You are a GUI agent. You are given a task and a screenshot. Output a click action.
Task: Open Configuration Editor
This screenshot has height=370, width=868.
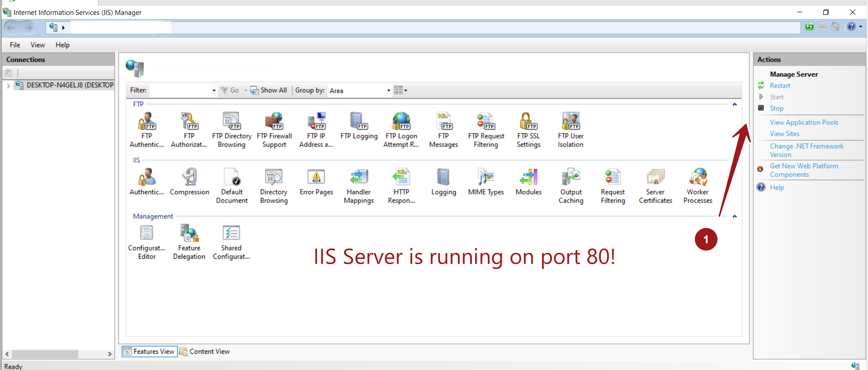(x=146, y=242)
